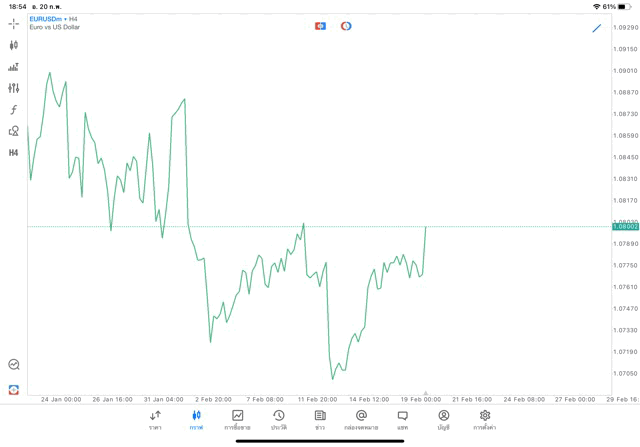640x447 pixels.
Task: Click the circular red-blue chart icon
Action: click(x=346, y=26)
